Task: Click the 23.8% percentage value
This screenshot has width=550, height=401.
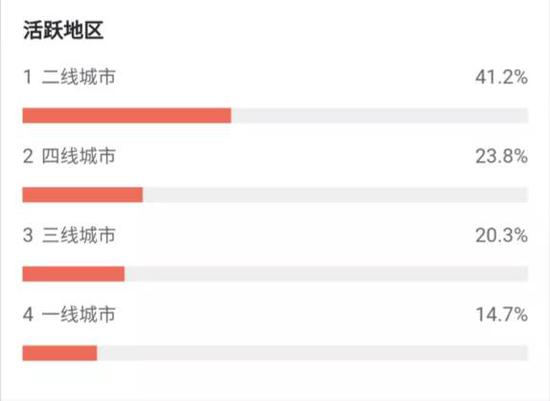Action: click(x=502, y=156)
